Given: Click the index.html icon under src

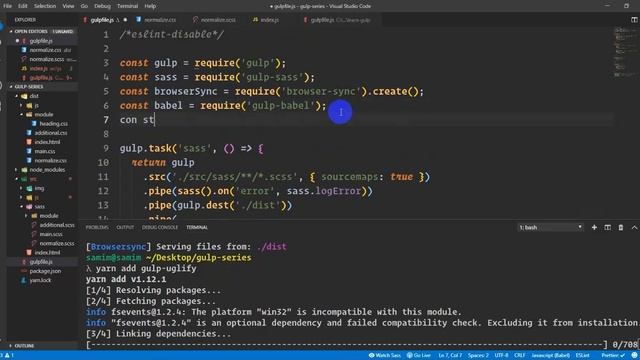Looking at the screenshot, I should pos(29,253).
